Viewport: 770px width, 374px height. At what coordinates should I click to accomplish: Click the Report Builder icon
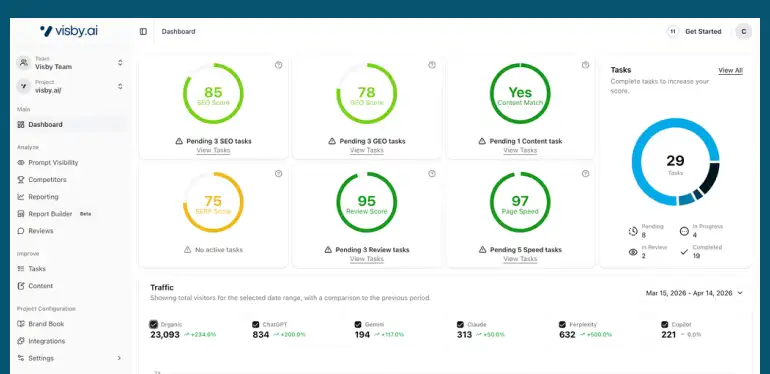click(21, 214)
